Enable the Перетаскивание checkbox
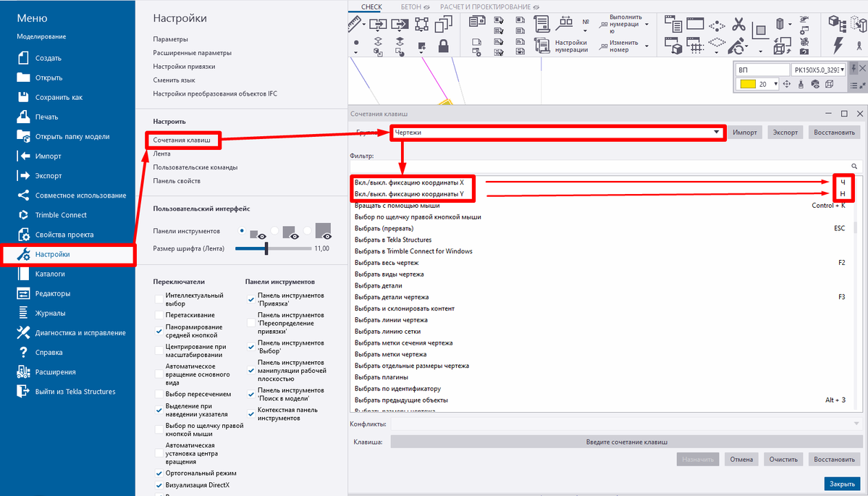This screenshot has height=496, width=868. (x=159, y=315)
